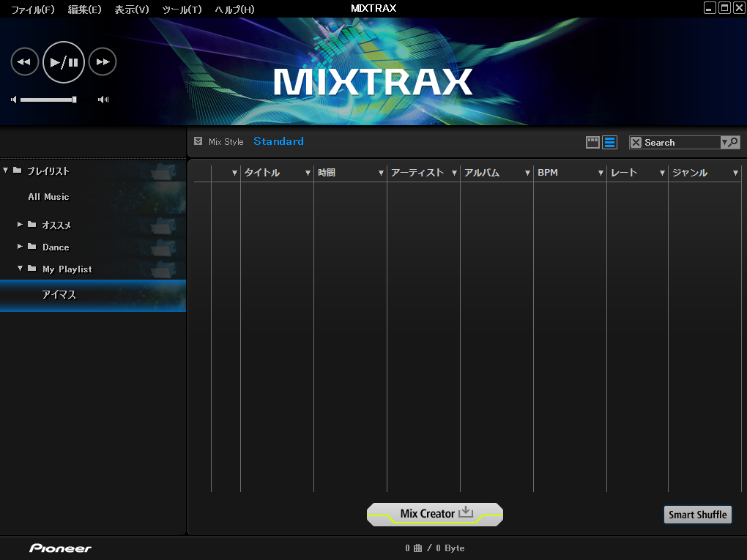This screenshot has width=747, height=560.
Task: Open the ファイル(F) menu
Action: 32,10
